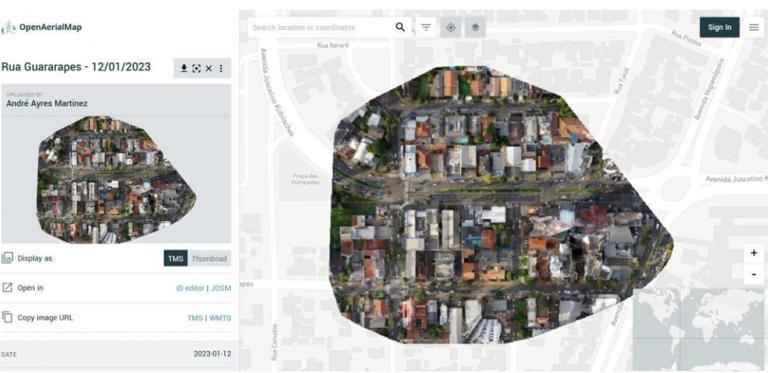Copy the TMS image URL
Screen dimensions: 768x373
(x=195, y=318)
